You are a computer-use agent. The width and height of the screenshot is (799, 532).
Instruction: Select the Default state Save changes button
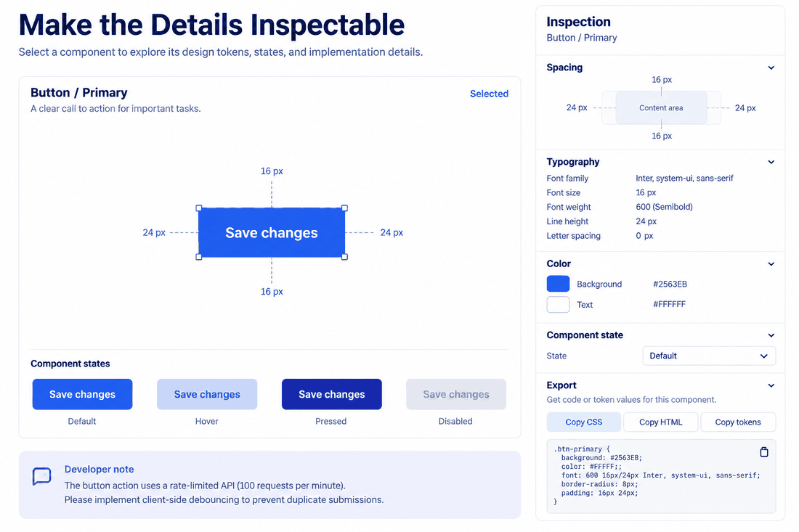(x=83, y=394)
